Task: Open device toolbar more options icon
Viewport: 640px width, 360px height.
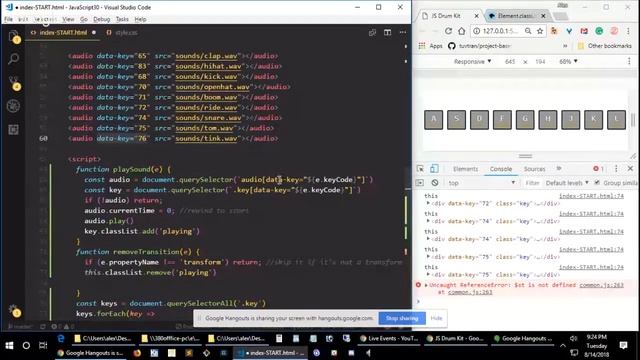Action: point(629,61)
